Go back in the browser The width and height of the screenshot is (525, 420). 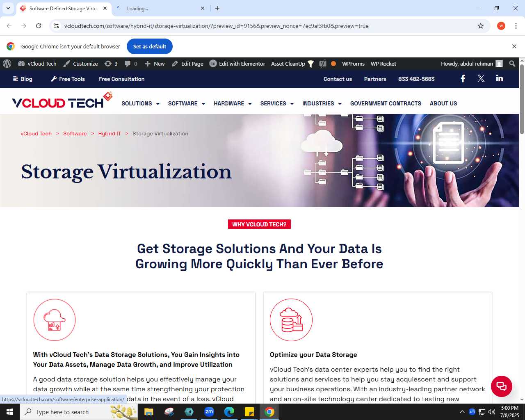9,26
